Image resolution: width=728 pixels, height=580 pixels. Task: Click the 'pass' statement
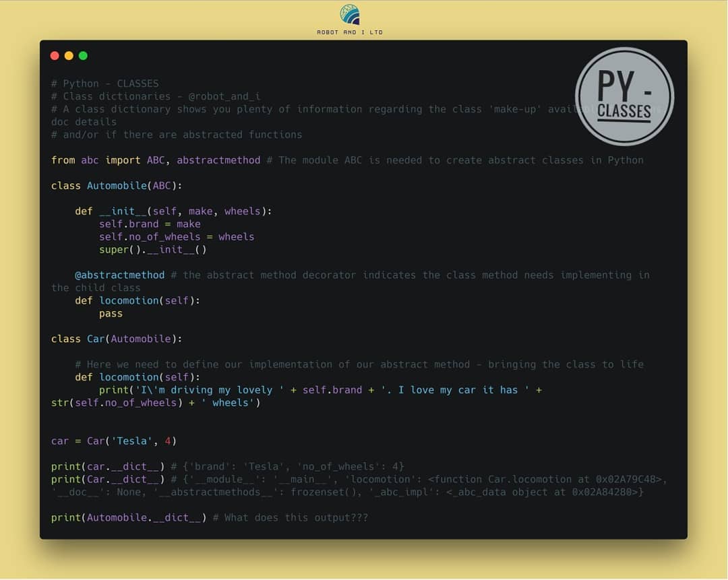(x=111, y=314)
